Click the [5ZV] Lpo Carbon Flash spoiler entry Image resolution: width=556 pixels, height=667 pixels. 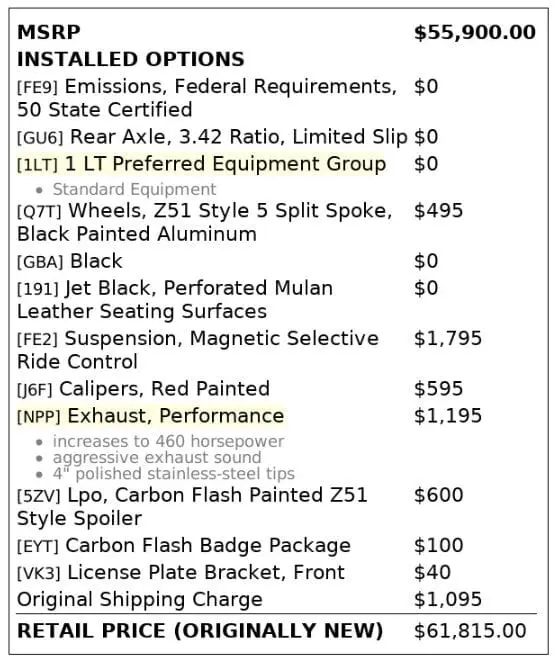(192, 506)
